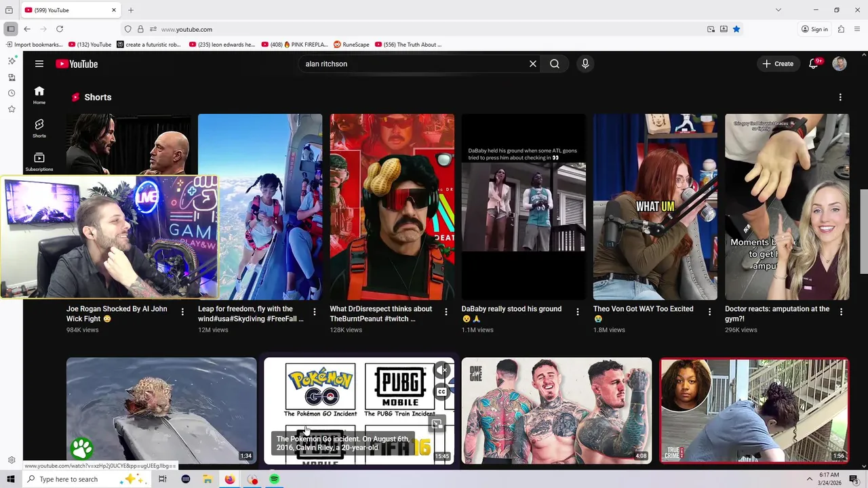
Task: Click the Doctor reacts amputation title
Action: pyautogui.click(x=777, y=314)
